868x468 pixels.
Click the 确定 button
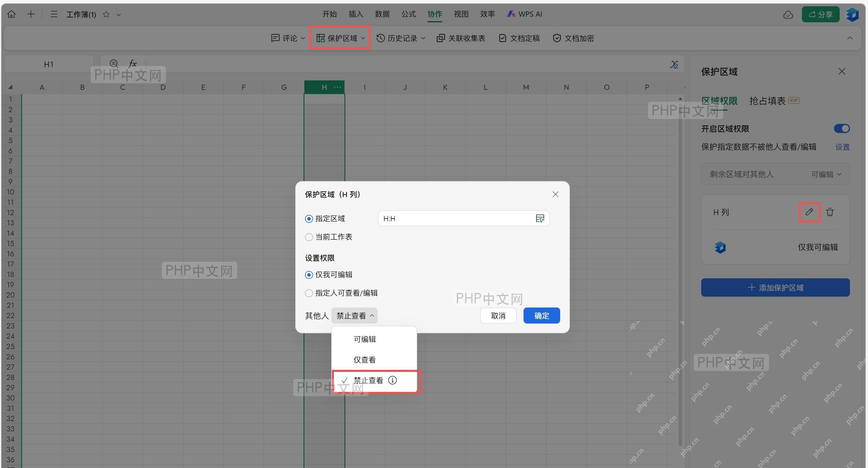pos(542,315)
